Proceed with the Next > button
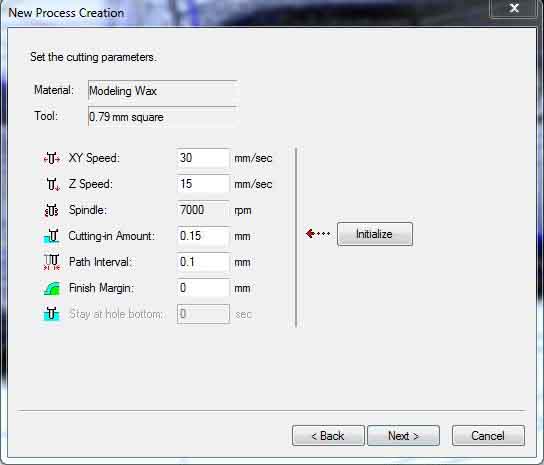544x465 pixels. click(x=403, y=436)
